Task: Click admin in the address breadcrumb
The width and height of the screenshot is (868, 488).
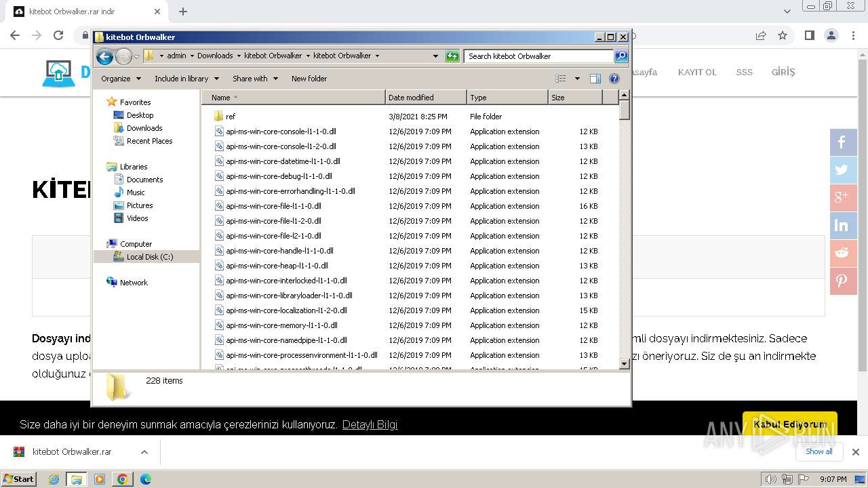Action: tap(176, 56)
